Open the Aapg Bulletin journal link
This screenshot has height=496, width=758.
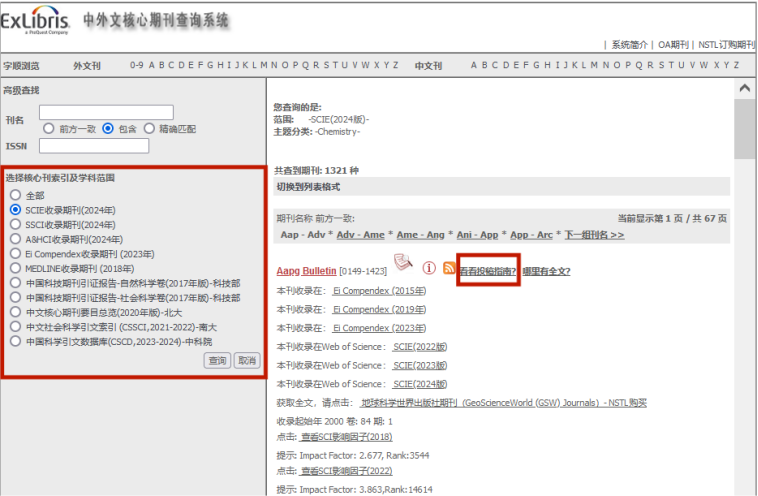pyautogui.click(x=306, y=271)
